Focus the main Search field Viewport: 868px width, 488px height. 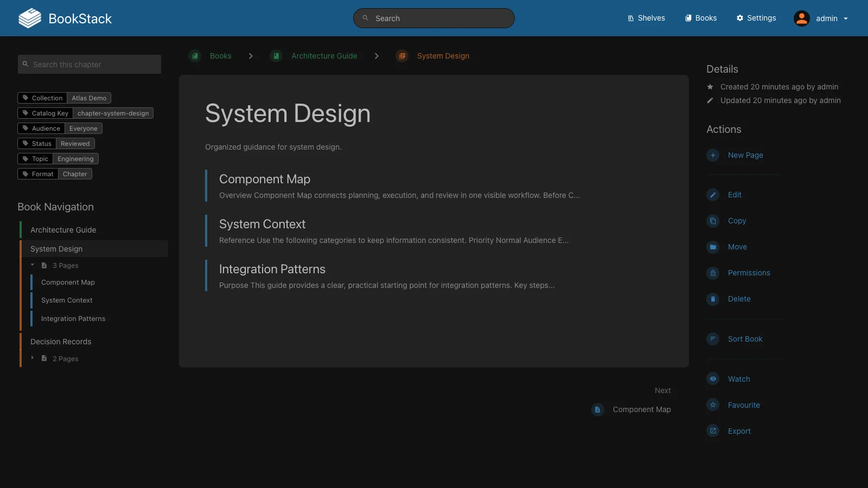(x=434, y=18)
